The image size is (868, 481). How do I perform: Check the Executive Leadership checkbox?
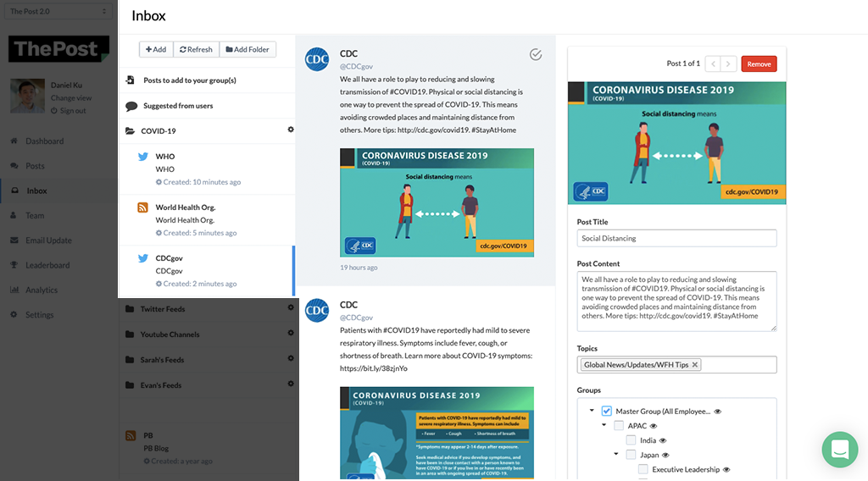tap(643, 469)
